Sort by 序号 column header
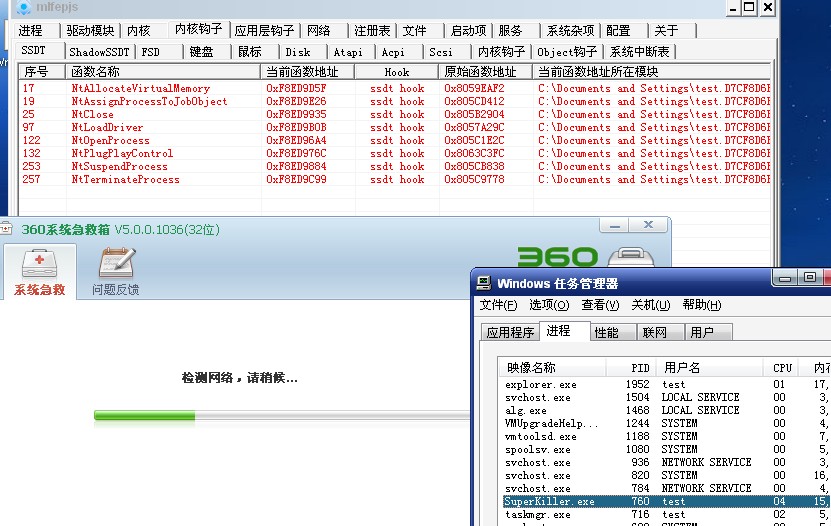The width and height of the screenshot is (831, 526). pos(42,72)
